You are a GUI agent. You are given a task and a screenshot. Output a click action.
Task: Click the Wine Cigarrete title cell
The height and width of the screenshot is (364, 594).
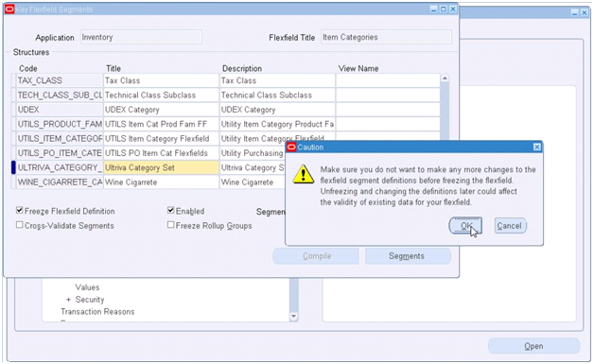[162, 182]
